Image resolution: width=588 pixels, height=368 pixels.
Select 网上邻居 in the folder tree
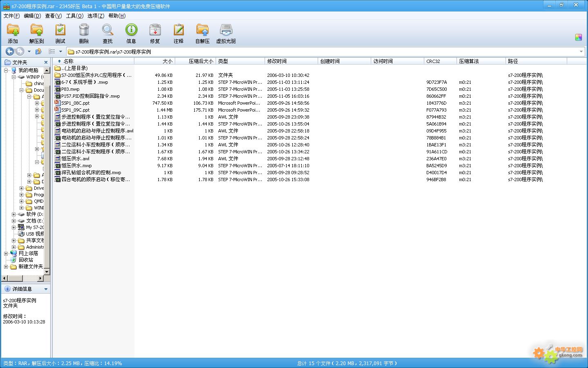28,254
